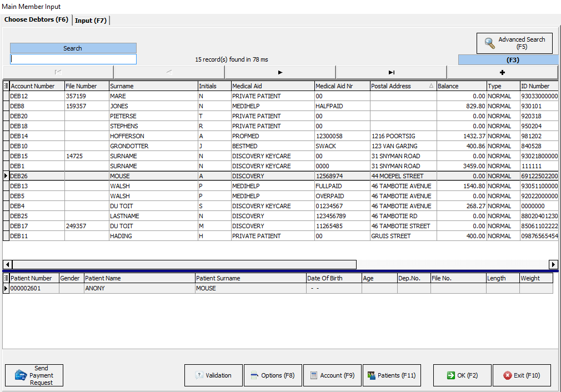Switch to Input (F7) tab
Viewport: 561px width, 392px height.
pos(91,21)
